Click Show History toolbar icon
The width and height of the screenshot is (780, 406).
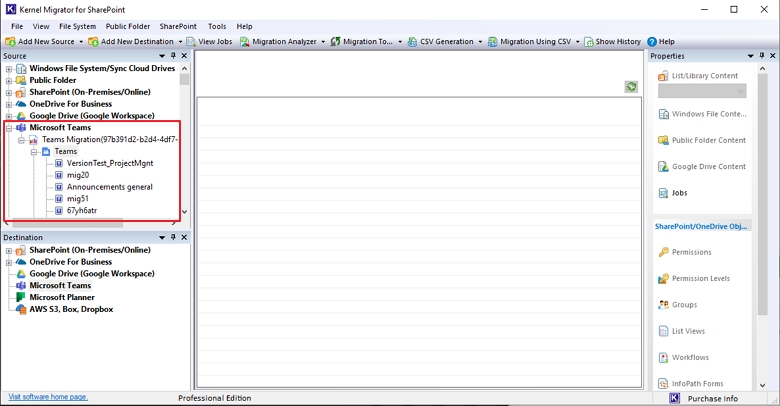(588, 42)
